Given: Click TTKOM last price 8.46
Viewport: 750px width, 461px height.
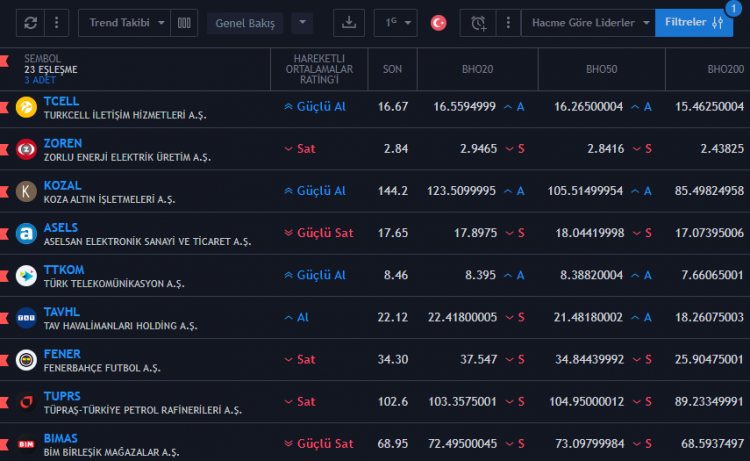Looking at the screenshot, I should 396,275.
